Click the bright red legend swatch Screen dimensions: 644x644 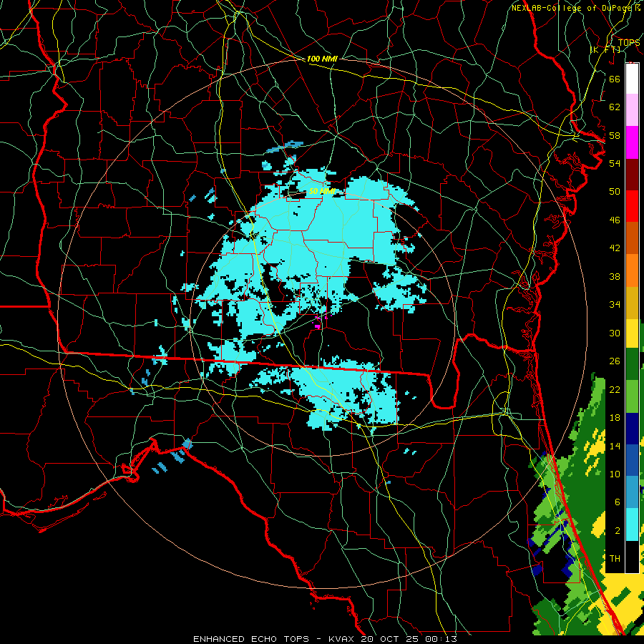[632, 206]
